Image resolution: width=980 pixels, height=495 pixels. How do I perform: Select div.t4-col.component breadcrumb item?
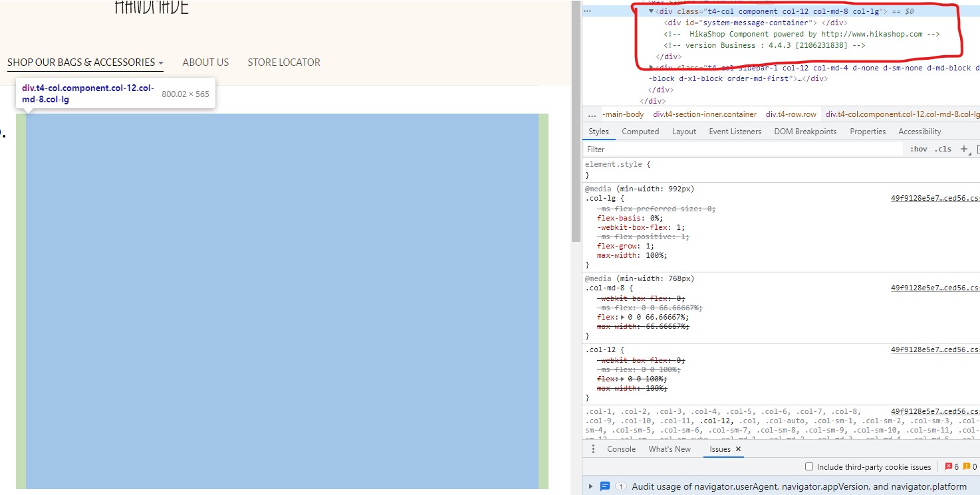902,114
